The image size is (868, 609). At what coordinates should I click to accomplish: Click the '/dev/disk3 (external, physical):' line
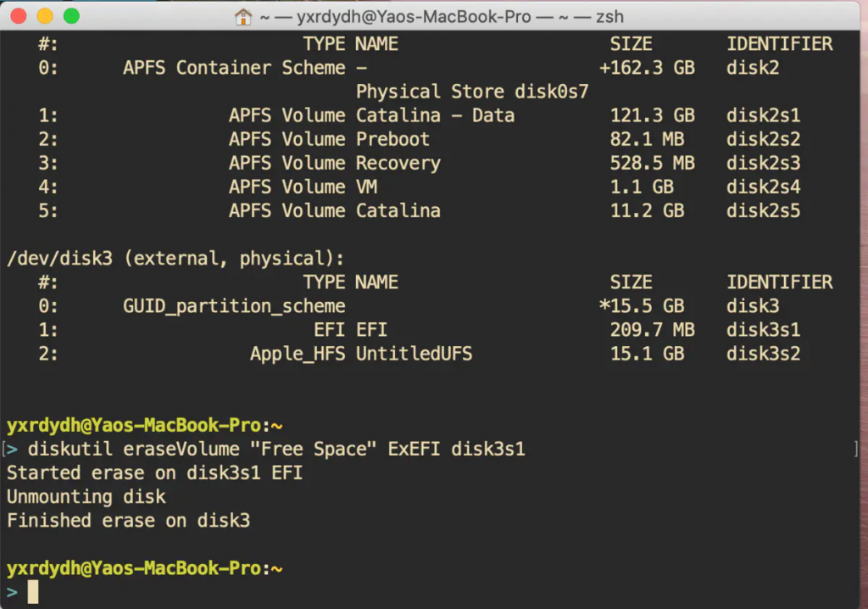(x=175, y=258)
